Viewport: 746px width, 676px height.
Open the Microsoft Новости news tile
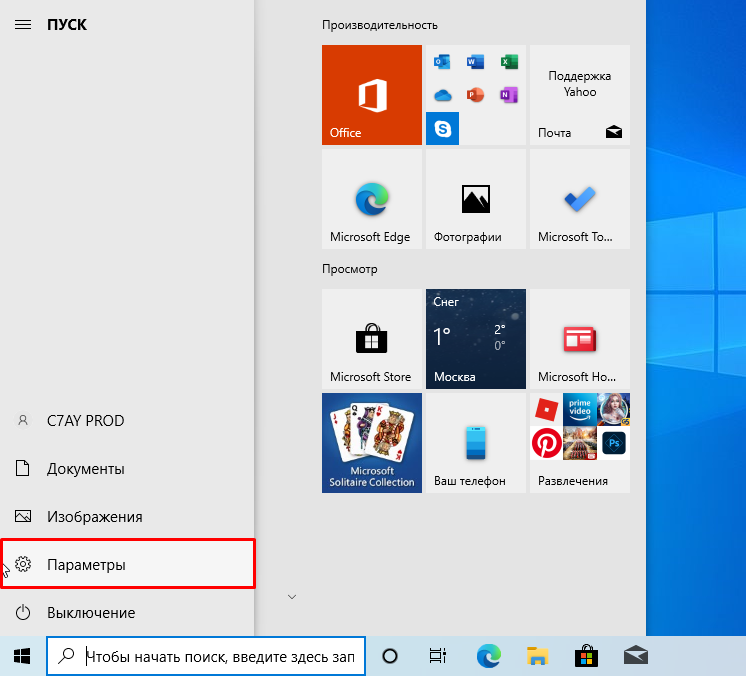click(580, 339)
